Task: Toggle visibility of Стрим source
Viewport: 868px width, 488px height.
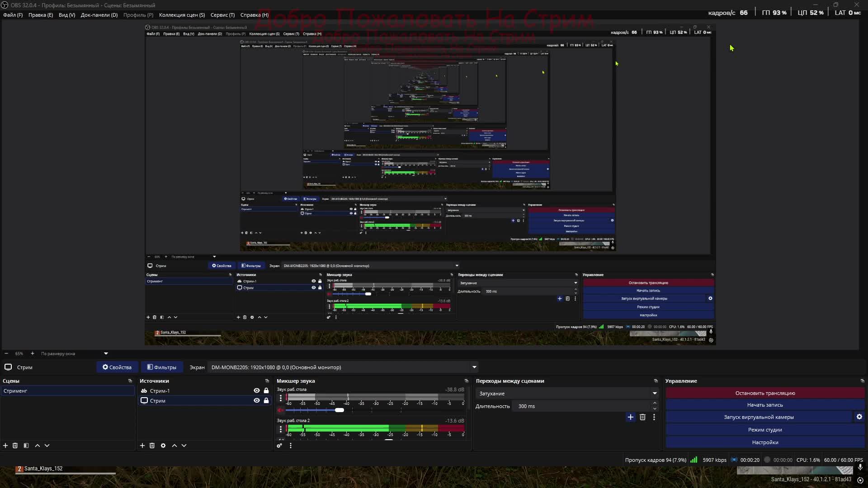Action: pos(257,401)
